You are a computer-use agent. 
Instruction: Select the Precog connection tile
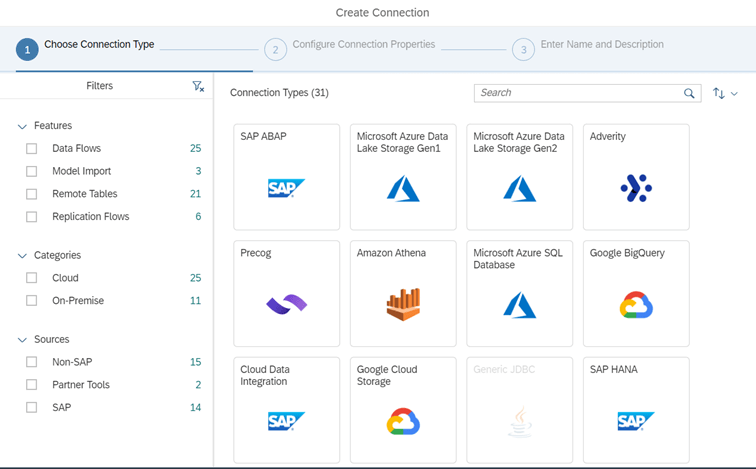[286, 294]
